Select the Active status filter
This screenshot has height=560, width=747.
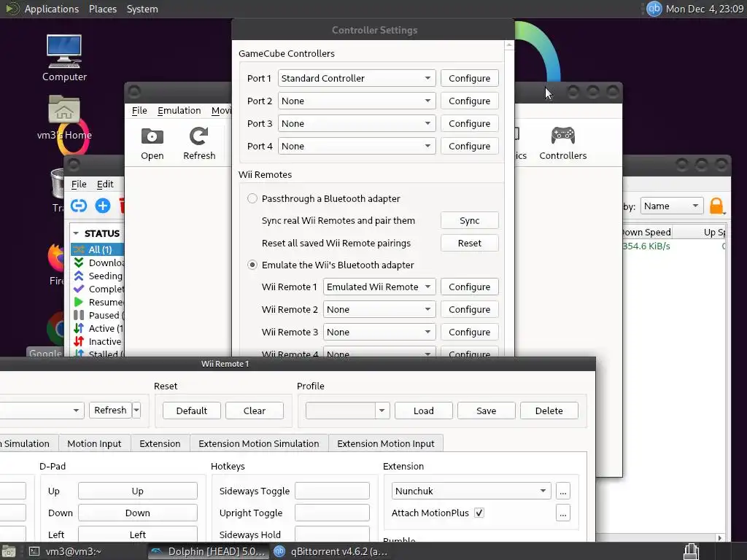coord(98,328)
